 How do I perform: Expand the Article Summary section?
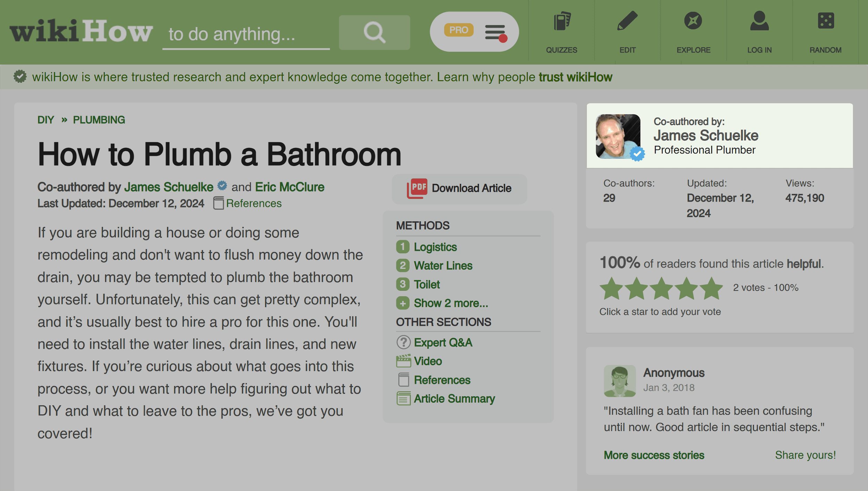[x=455, y=398]
